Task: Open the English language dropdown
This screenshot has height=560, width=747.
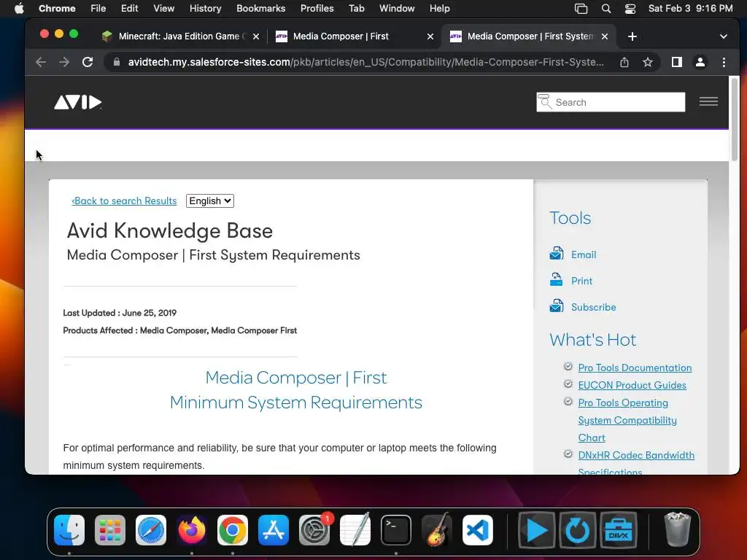Action: pos(209,201)
